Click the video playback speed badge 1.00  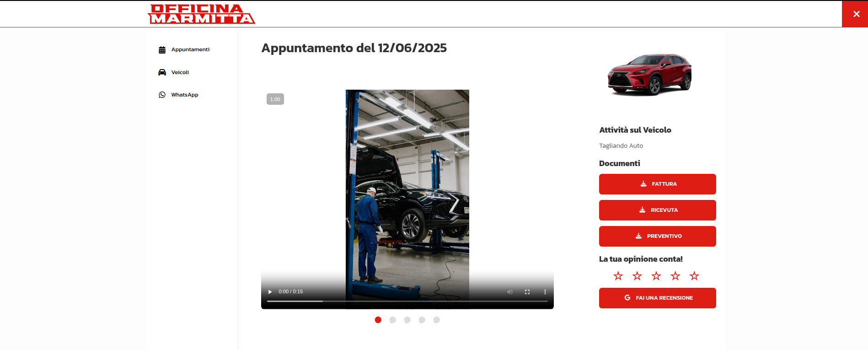pos(275,99)
